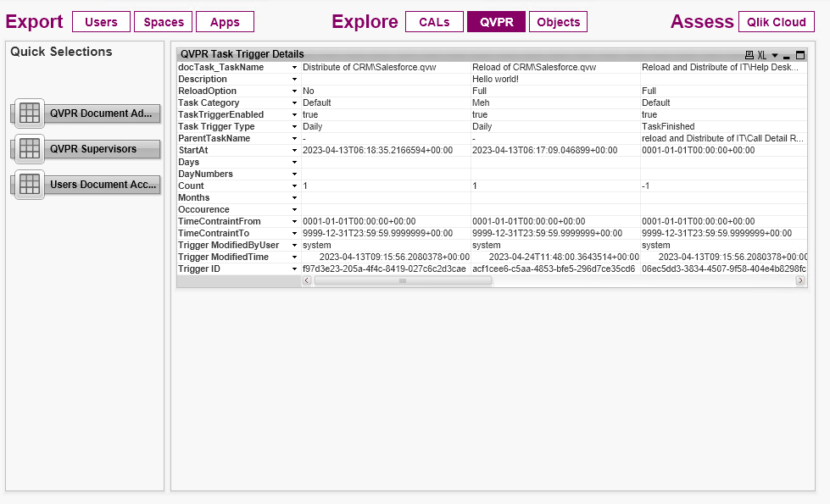Switch to the CALs tab
The height and width of the screenshot is (504, 830).
(433, 21)
